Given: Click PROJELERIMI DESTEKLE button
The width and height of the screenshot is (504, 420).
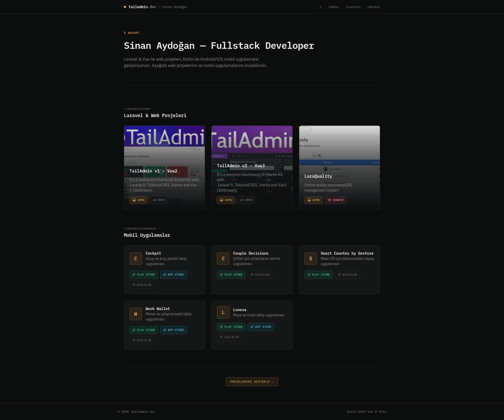Looking at the screenshot, I should coord(252,382).
